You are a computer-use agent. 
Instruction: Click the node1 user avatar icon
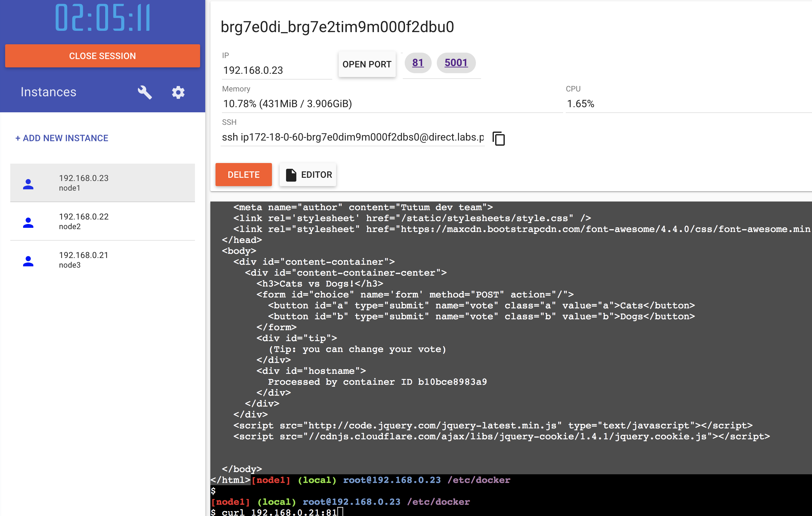pyautogui.click(x=28, y=184)
